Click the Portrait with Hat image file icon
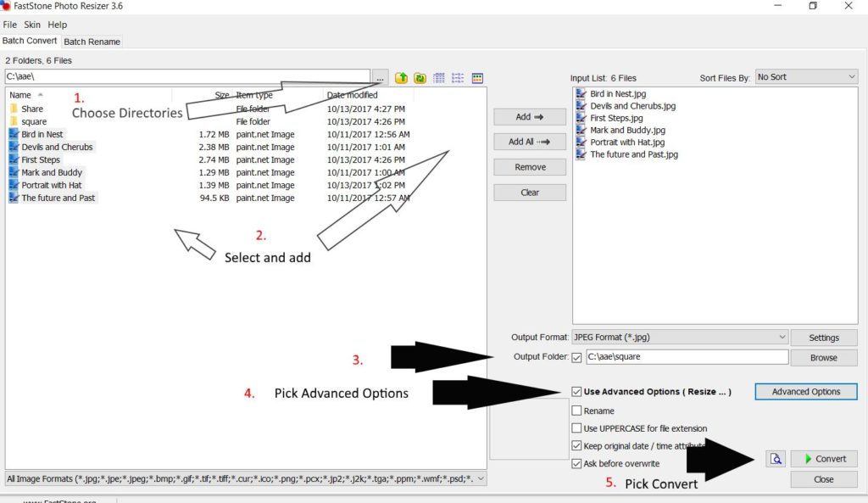 (x=14, y=185)
